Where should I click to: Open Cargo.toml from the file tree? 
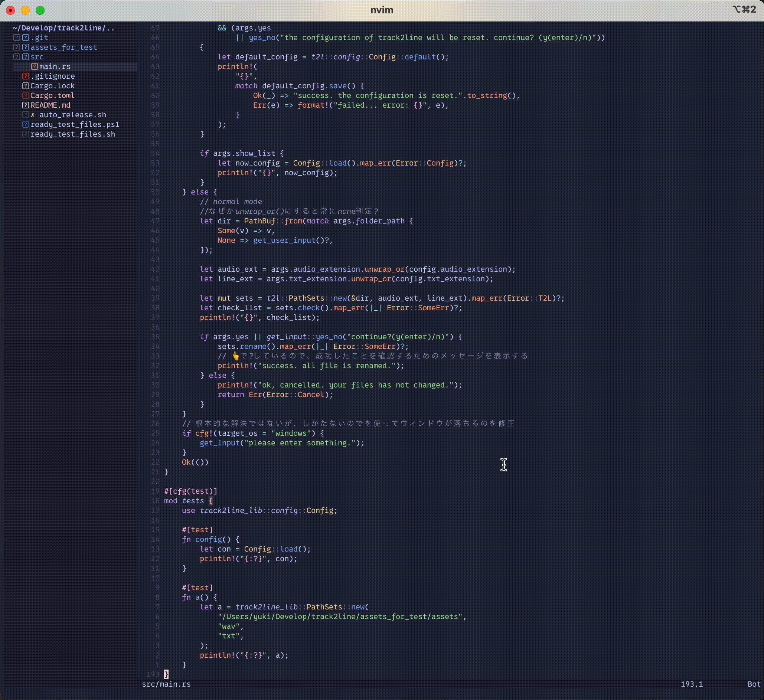pyautogui.click(x=52, y=95)
